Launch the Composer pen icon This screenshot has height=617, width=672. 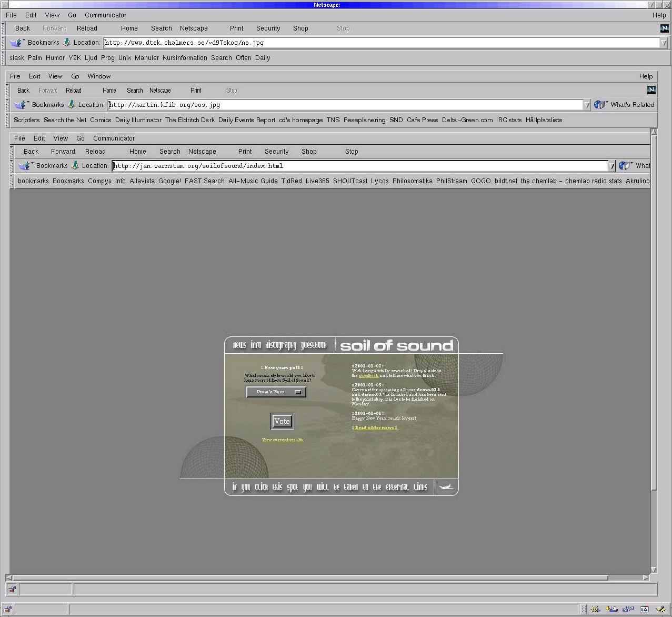[660, 609]
